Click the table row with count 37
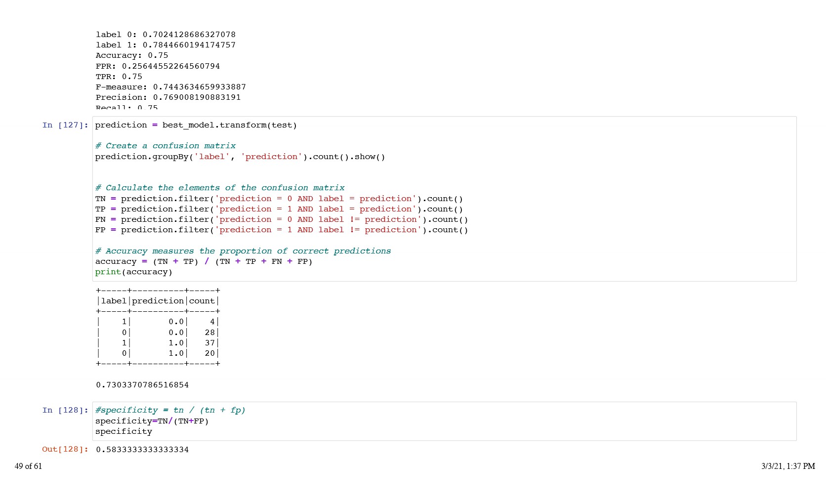The width and height of the screenshot is (830, 504). pos(158,343)
